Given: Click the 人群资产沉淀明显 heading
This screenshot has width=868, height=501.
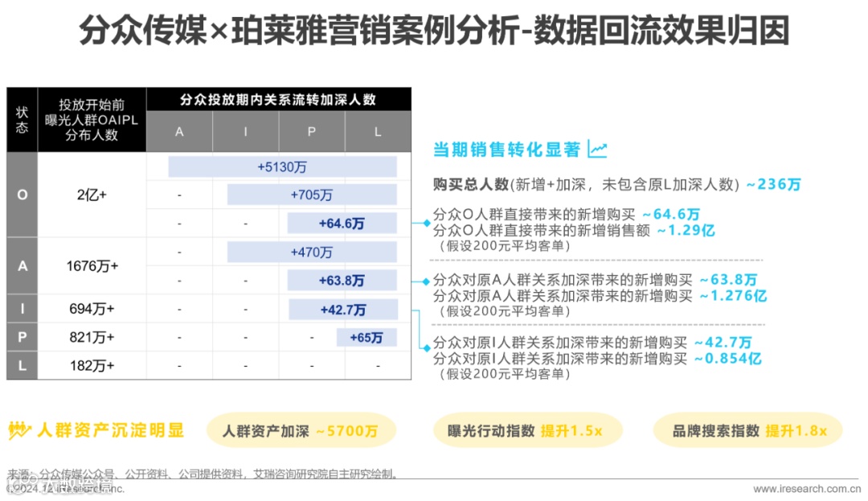Looking at the screenshot, I should 110,430.
